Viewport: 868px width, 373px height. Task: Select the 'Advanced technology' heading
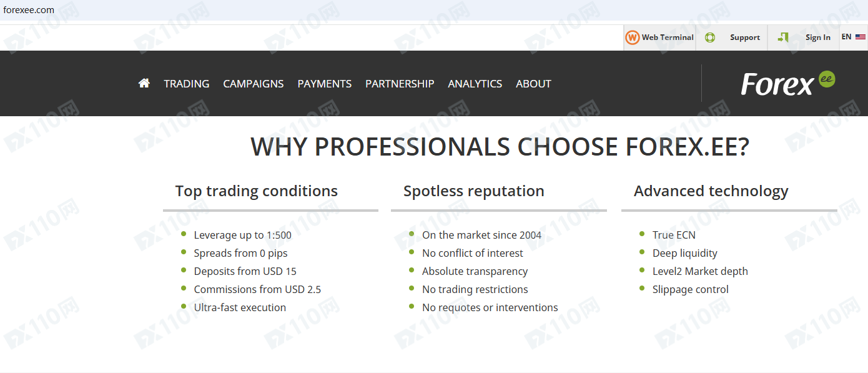pyautogui.click(x=711, y=191)
